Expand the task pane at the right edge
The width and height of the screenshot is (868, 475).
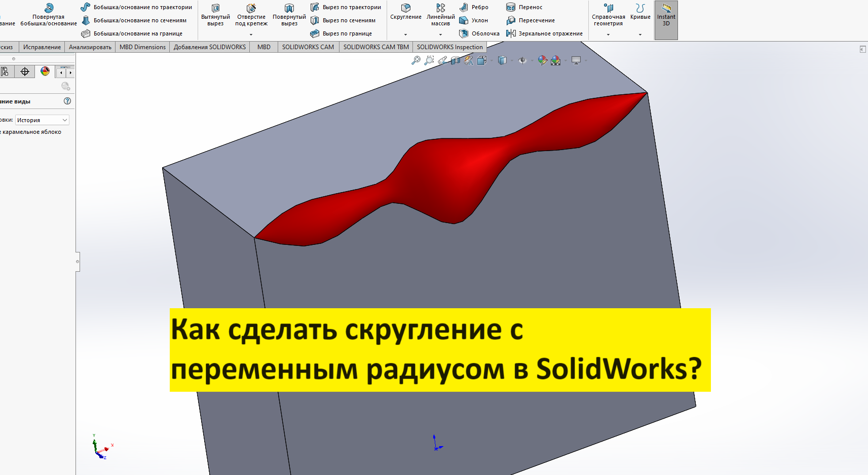click(862, 49)
